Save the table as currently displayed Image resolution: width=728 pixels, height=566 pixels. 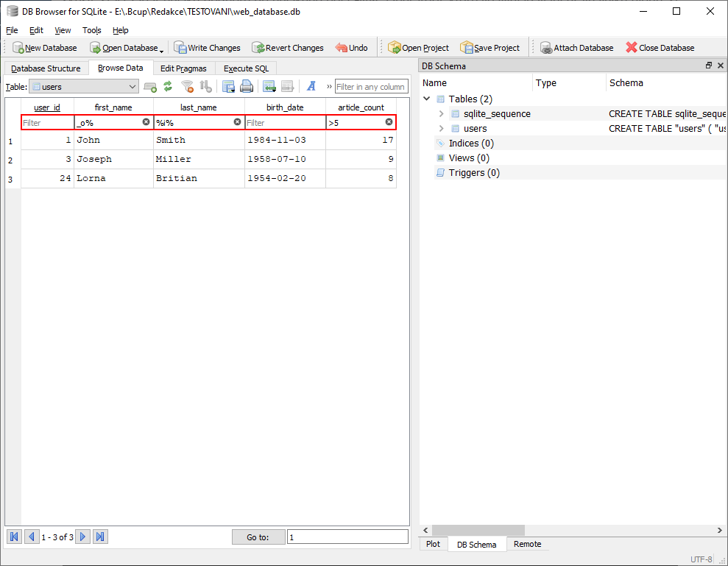229,87
